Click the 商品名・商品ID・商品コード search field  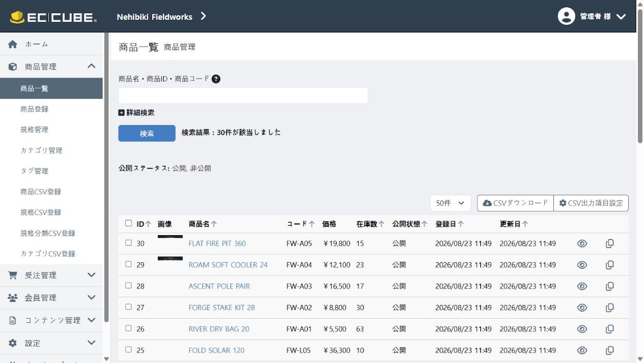coord(243,96)
